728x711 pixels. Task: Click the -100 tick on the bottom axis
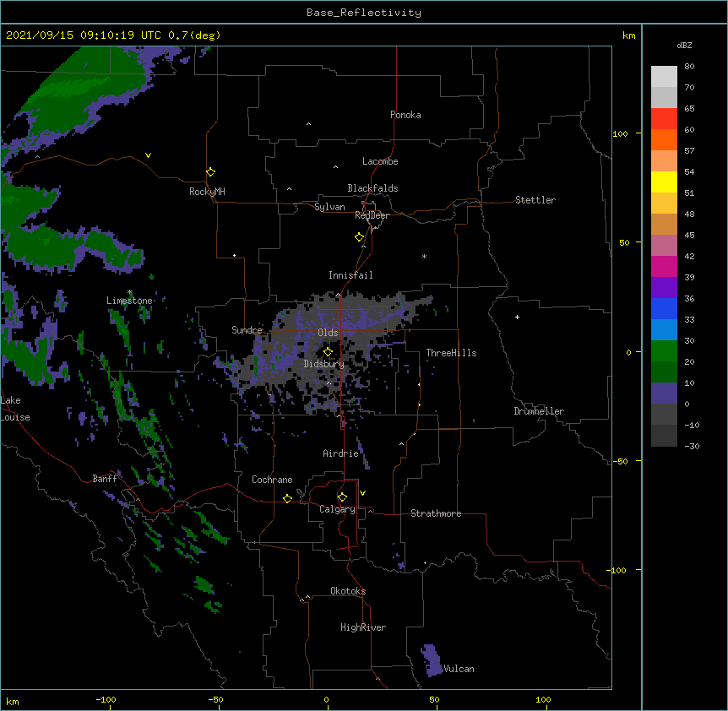(106, 699)
